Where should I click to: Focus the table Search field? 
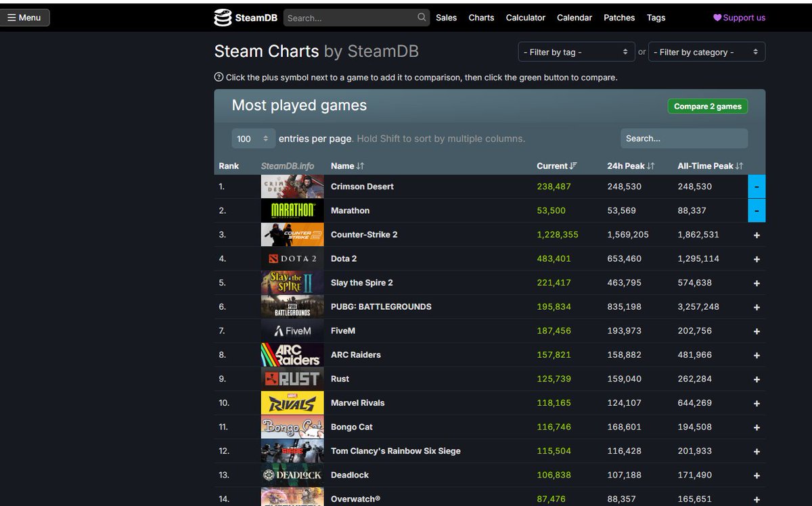point(684,139)
